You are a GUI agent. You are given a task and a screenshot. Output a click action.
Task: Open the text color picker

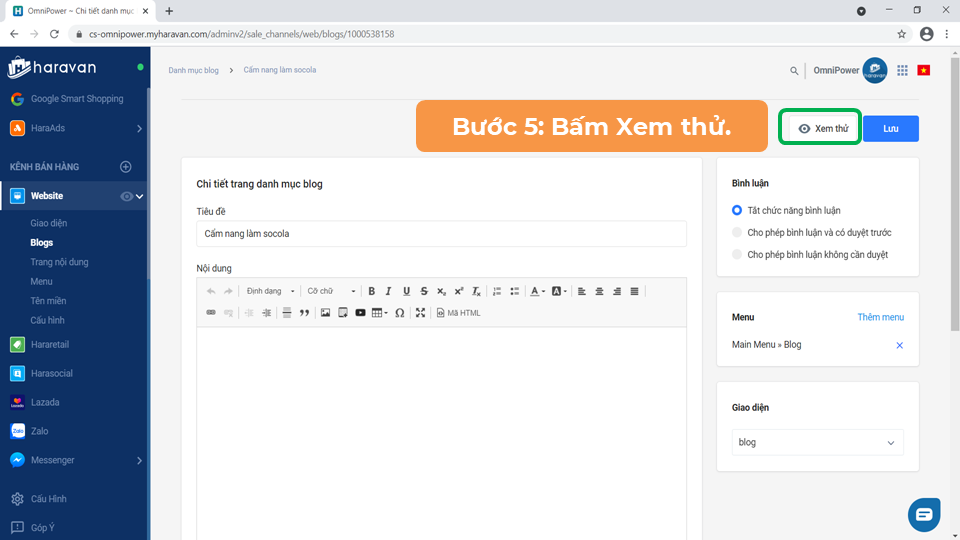tap(537, 291)
